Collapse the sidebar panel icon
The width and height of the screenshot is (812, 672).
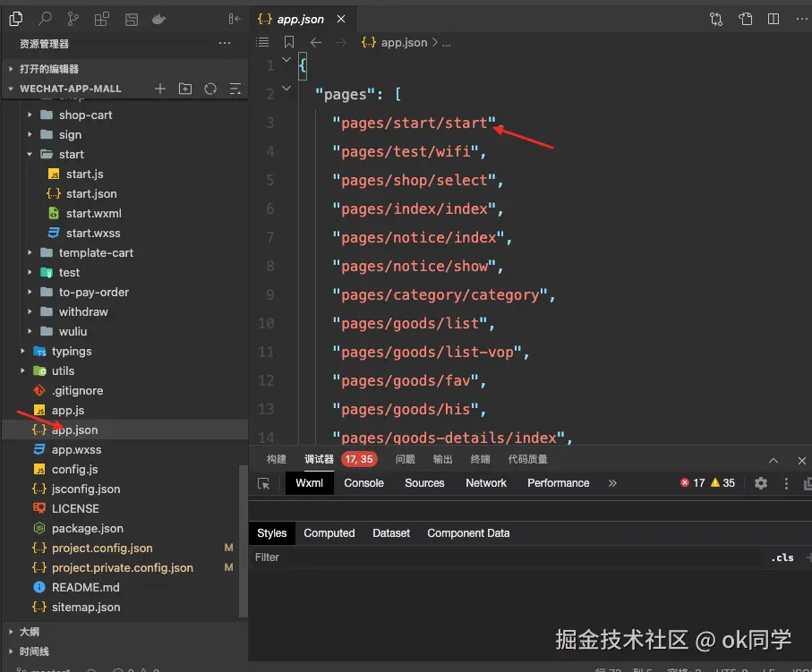click(x=235, y=19)
